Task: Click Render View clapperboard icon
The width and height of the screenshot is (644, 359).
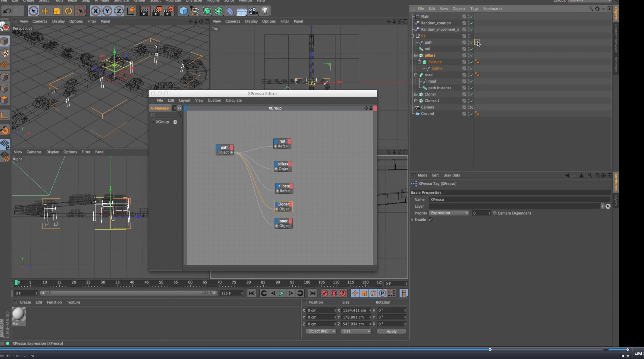Action: (144, 11)
